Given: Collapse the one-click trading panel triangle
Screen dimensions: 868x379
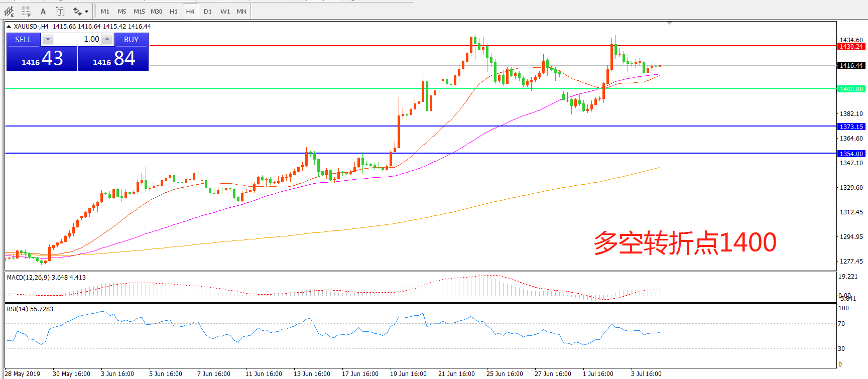Looking at the screenshot, I should pos(9,27).
